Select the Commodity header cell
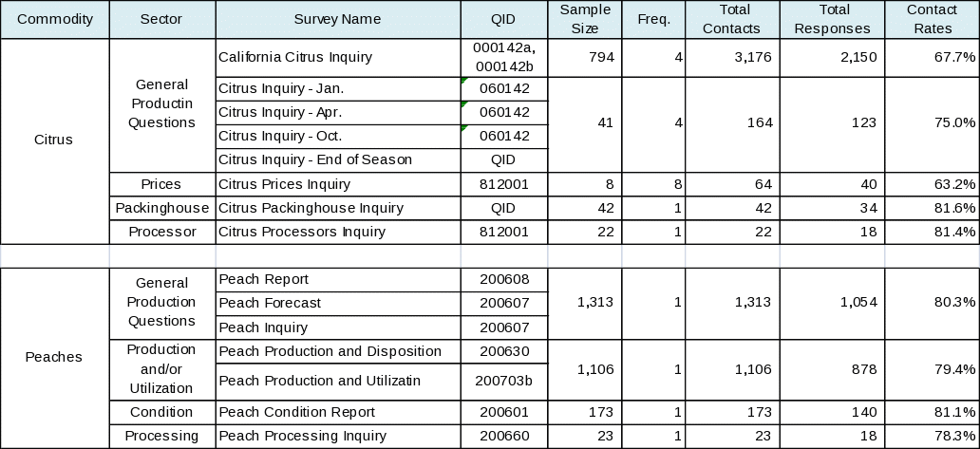Image resolution: width=980 pixels, height=449 pixels. tap(55, 19)
